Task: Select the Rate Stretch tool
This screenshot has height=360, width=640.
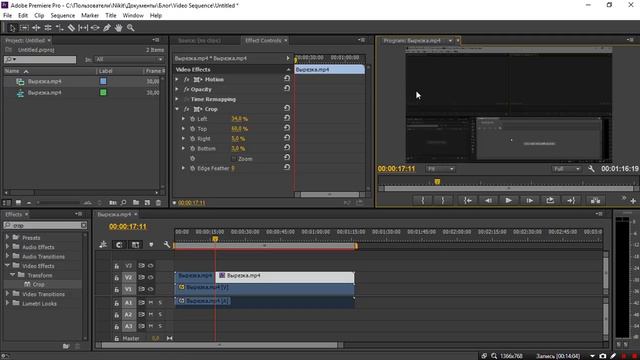Action: (x=60, y=28)
